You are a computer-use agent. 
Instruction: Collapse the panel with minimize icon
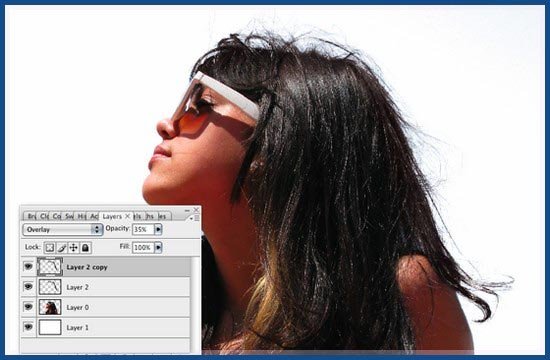pyautogui.click(x=187, y=210)
